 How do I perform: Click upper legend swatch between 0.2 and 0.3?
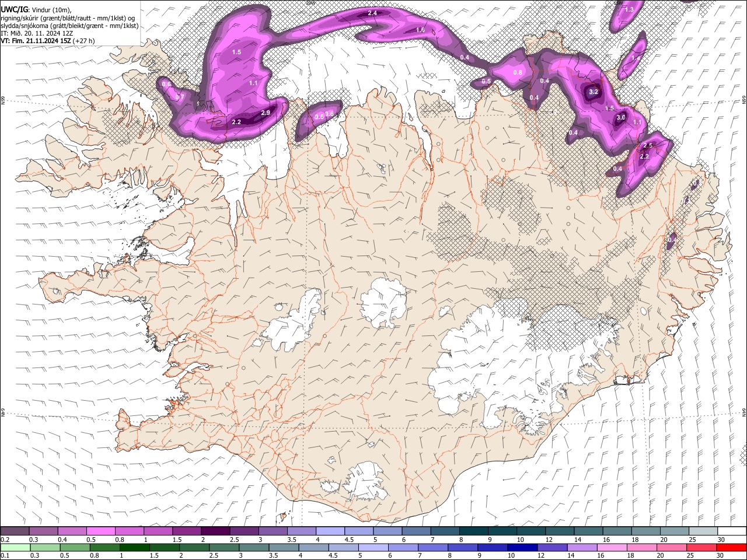point(15,531)
